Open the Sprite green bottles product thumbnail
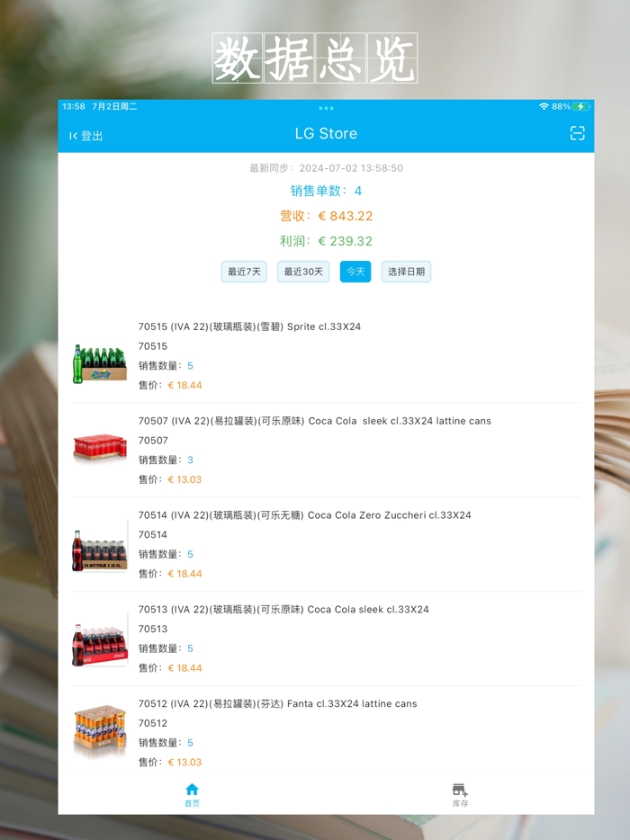 (100, 363)
